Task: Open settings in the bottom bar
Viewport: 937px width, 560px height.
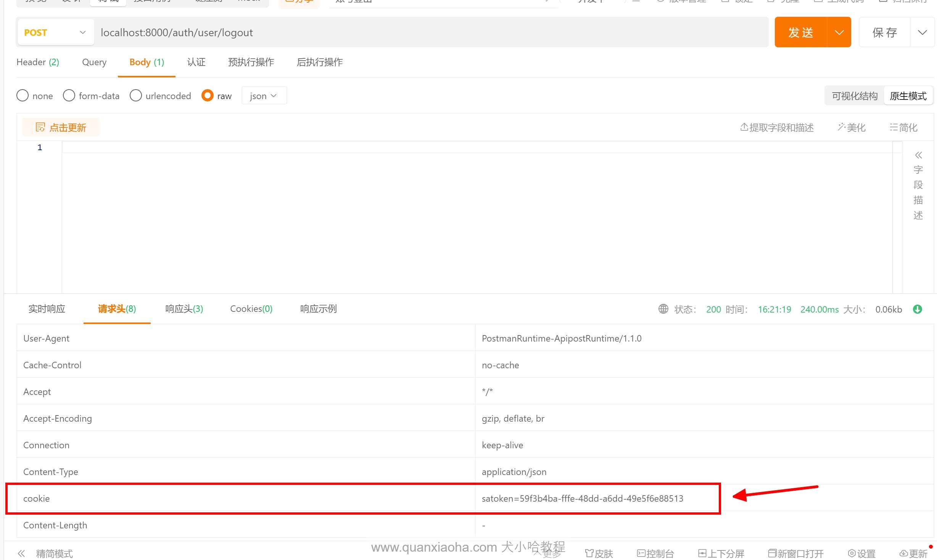Action: (x=861, y=553)
